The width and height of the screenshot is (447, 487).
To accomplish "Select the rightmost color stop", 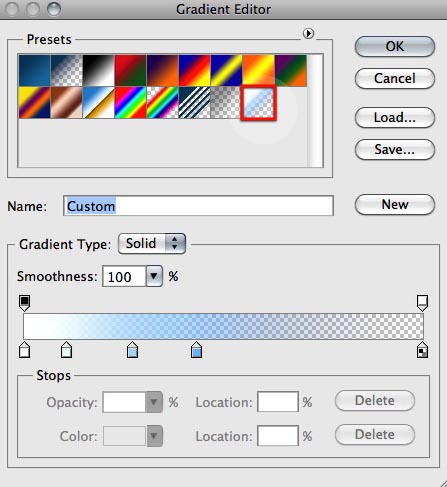I will click(423, 350).
